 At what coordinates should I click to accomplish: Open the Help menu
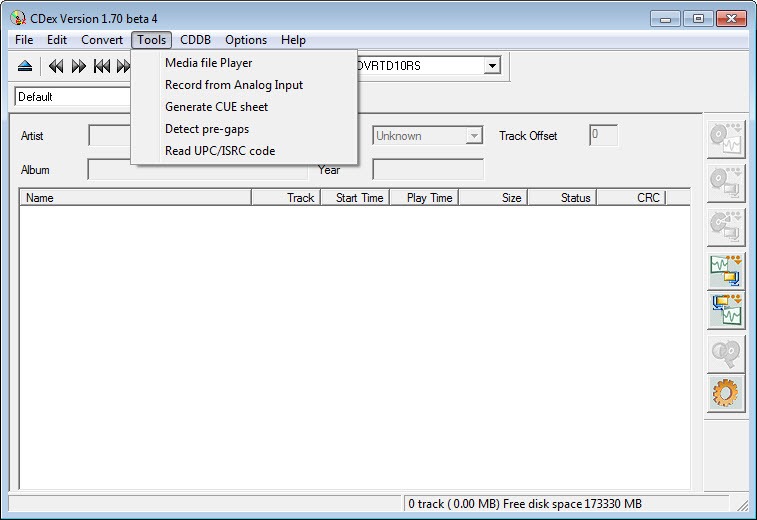[294, 40]
